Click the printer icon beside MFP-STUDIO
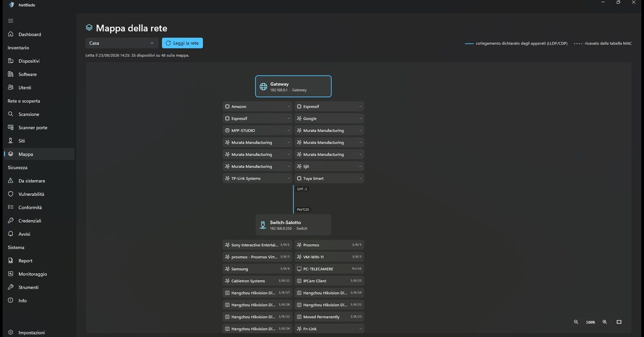Viewport: 644px width, 337px height. click(228, 130)
